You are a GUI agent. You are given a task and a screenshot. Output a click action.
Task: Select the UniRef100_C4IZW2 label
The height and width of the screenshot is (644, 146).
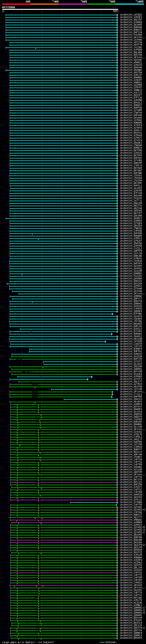tap(131, 47)
